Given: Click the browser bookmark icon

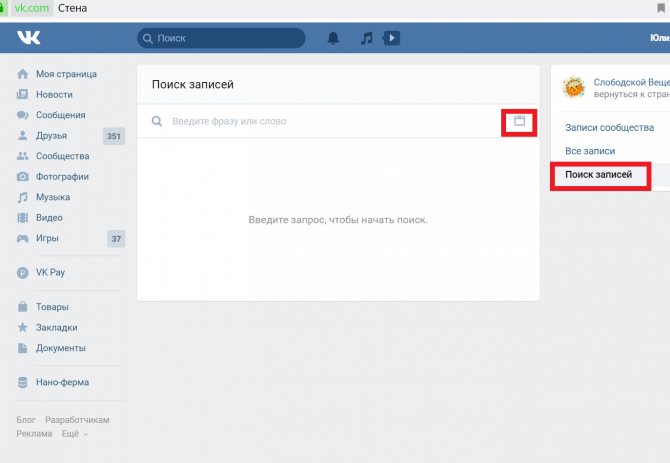Looking at the screenshot, I should tap(661, 8).
